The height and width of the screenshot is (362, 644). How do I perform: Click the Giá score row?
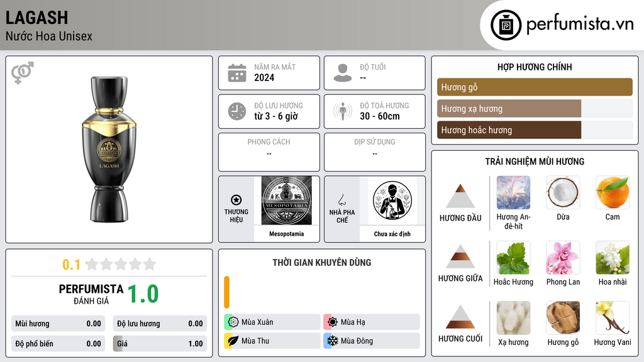(x=160, y=344)
